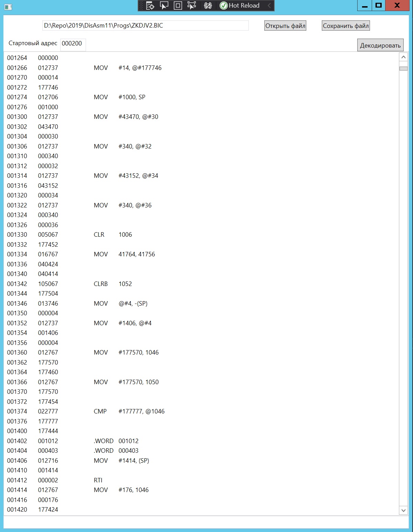The image size is (413, 532).
Task: Click the application icon in title bar
Action: point(8,7)
